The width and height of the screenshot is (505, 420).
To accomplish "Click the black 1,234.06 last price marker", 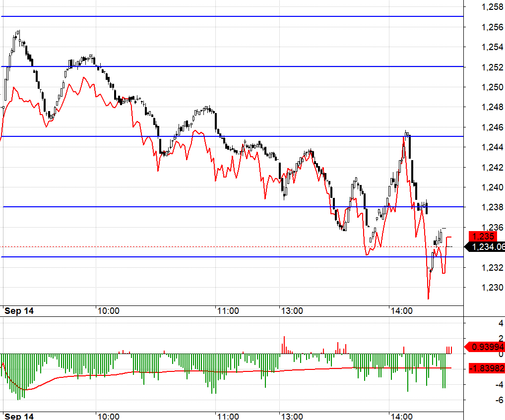I will (486, 247).
